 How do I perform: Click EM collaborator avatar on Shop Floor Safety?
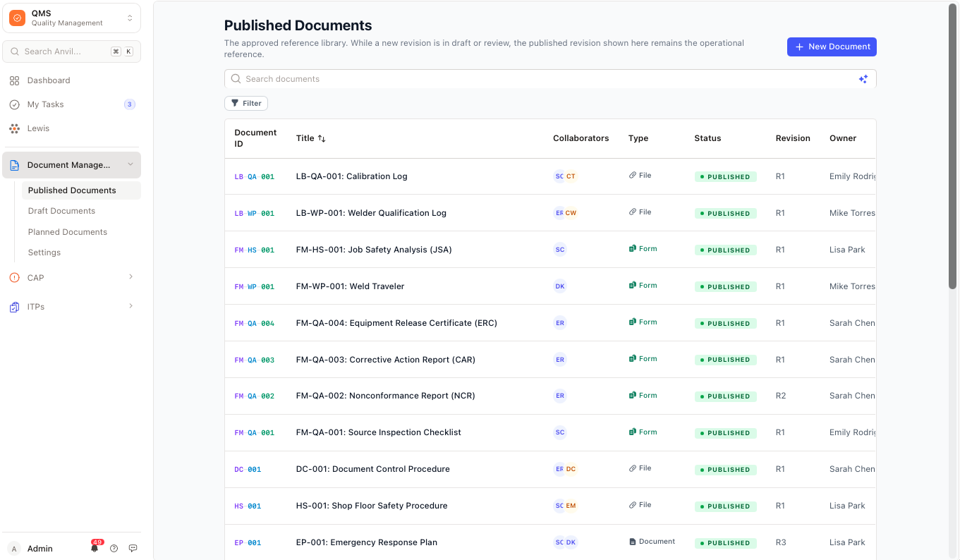[571, 506]
